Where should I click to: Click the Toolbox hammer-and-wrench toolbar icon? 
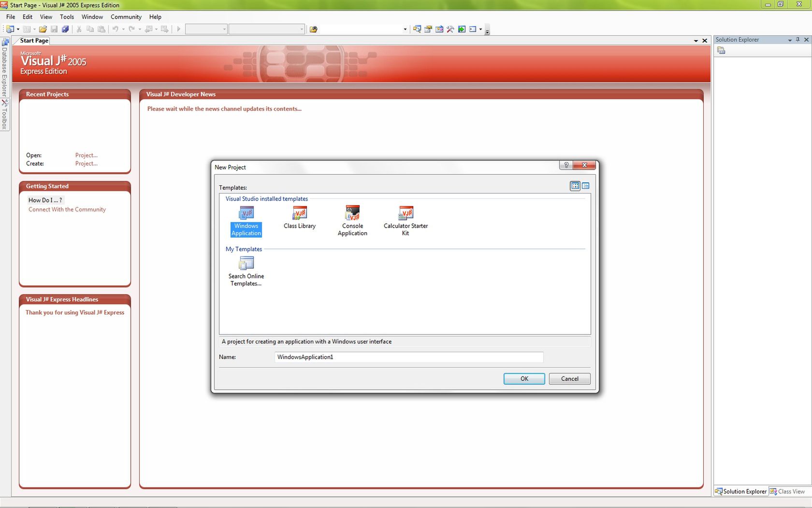point(450,29)
